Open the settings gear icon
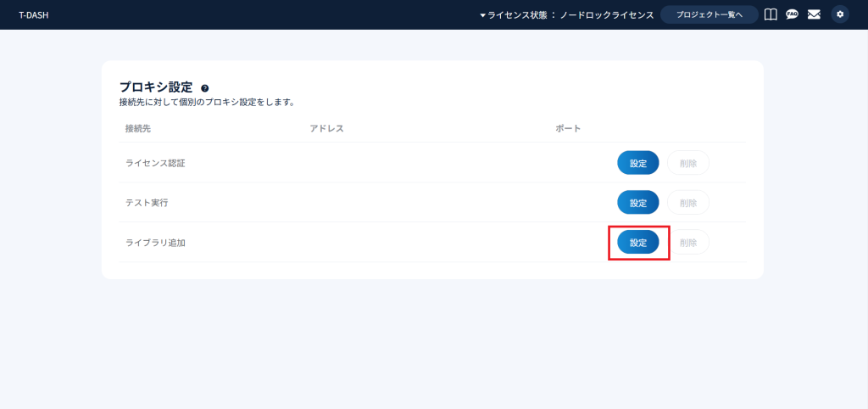 pyautogui.click(x=840, y=14)
